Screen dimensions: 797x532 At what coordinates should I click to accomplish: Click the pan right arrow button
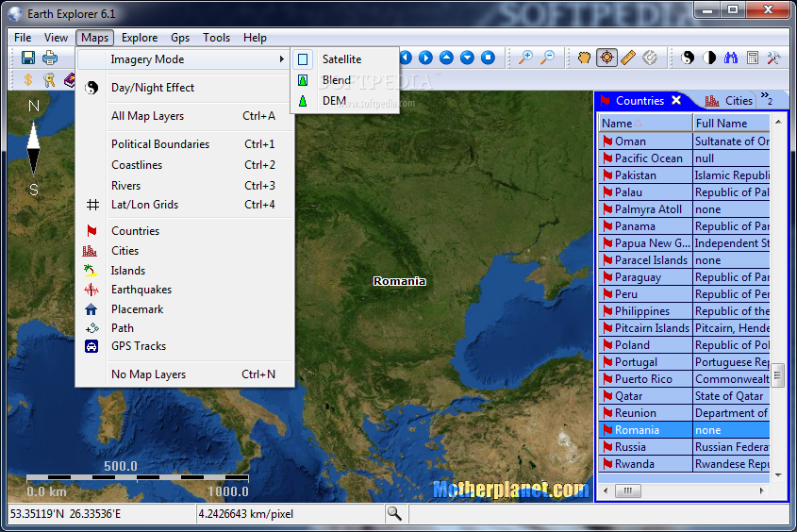pos(425,58)
